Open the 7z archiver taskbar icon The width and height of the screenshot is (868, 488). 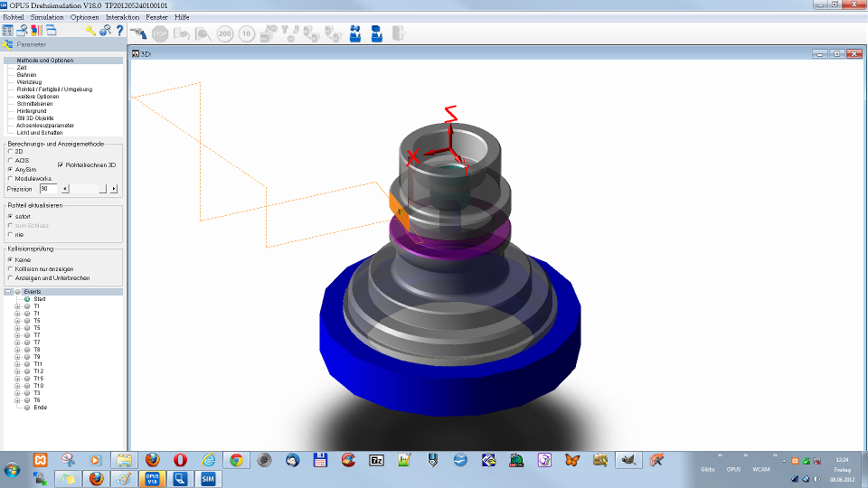coord(376,460)
